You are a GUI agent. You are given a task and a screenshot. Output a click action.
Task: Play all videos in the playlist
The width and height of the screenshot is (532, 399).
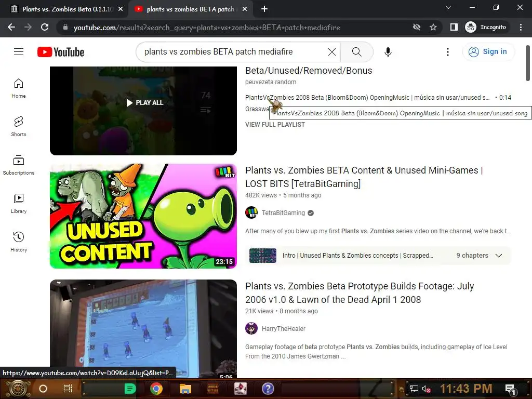[145, 102]
